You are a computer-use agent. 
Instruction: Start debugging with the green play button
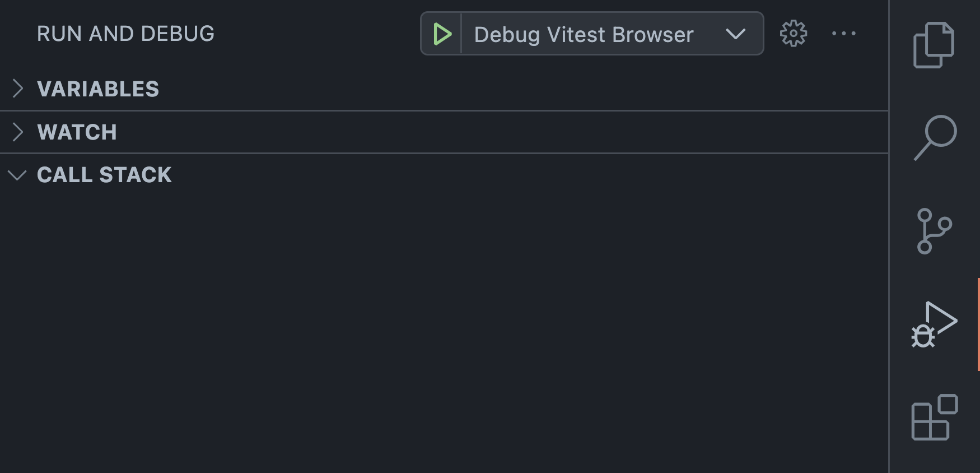[x=442, y=34]
